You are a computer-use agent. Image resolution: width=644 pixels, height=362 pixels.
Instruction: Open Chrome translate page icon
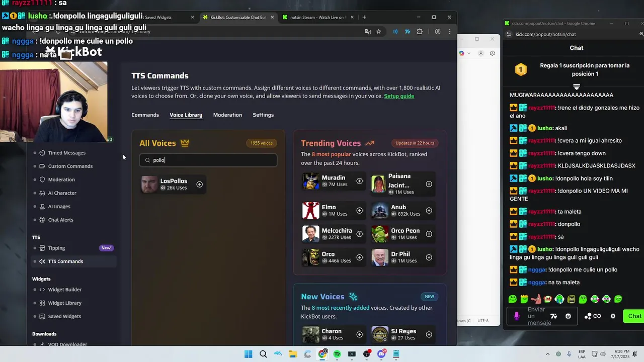(x=368, y=32)
